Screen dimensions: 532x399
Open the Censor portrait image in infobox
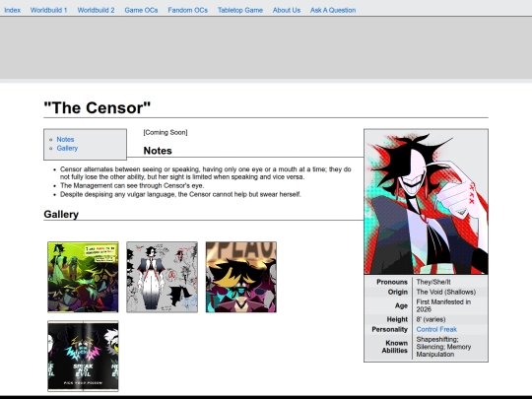pyautogui.click(x=427, y=202)
